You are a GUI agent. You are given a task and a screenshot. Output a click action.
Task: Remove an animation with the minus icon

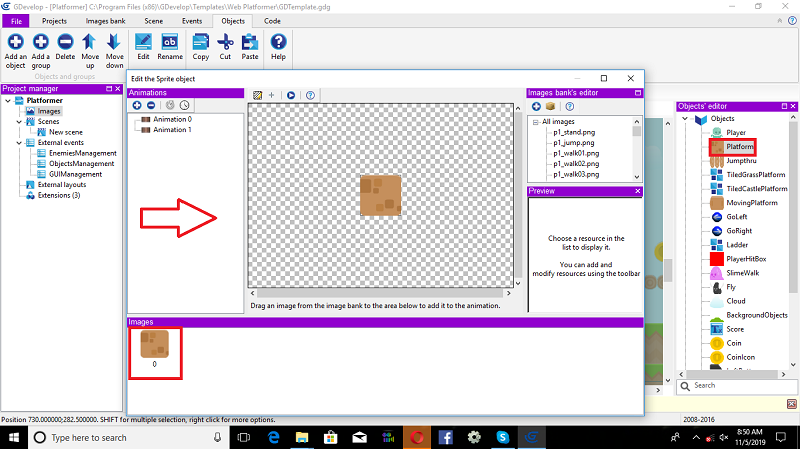pyautogui.click(x=151, y=105)
